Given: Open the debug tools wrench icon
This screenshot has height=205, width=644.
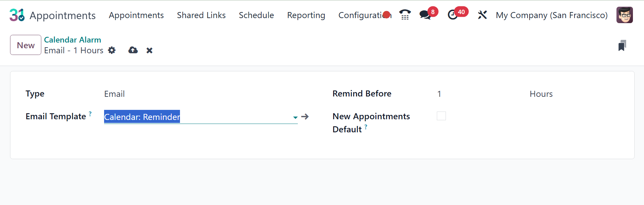Looking at the screenshot, I should [x=482, y=15].
